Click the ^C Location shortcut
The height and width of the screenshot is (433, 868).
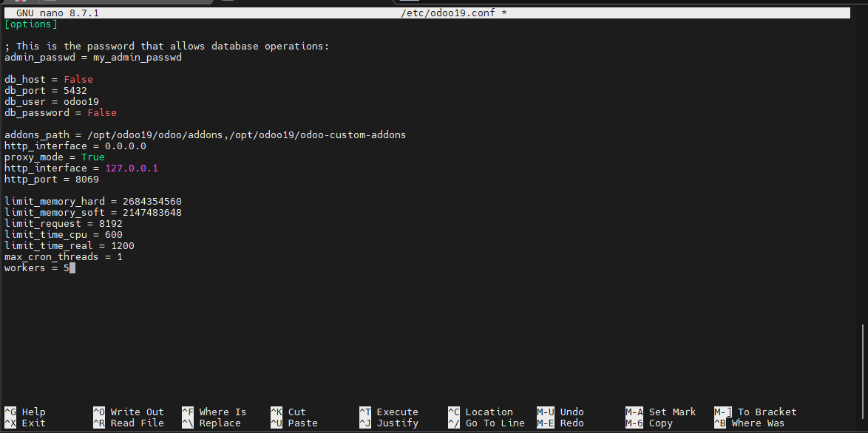tap(481, 412)
